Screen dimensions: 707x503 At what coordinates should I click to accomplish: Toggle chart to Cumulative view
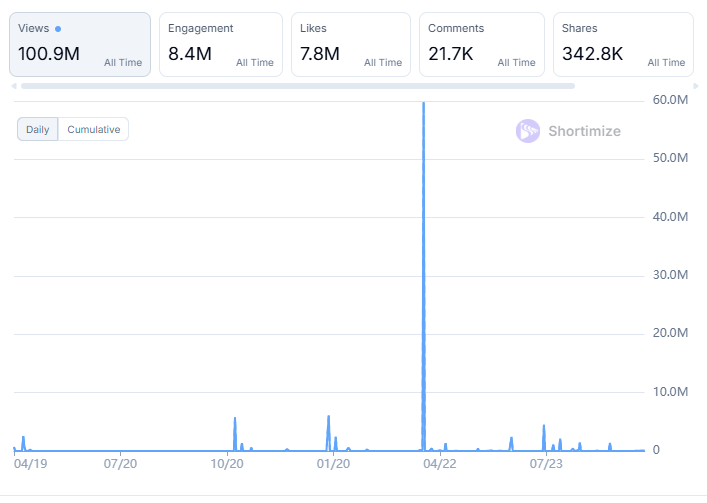click(x=93, y=129)
